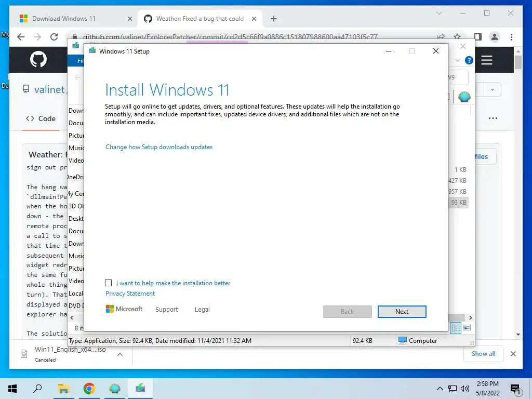Open the volume speaker tray icon

point(465,389)
